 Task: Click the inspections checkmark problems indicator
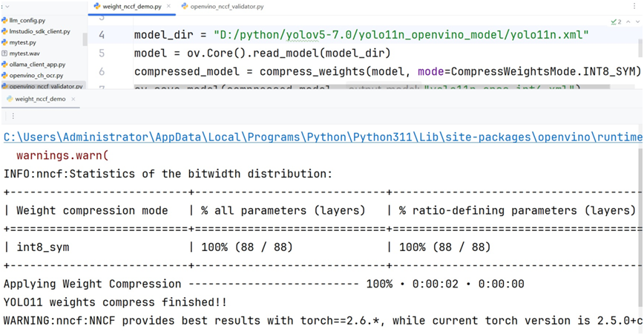coord(616,22)
